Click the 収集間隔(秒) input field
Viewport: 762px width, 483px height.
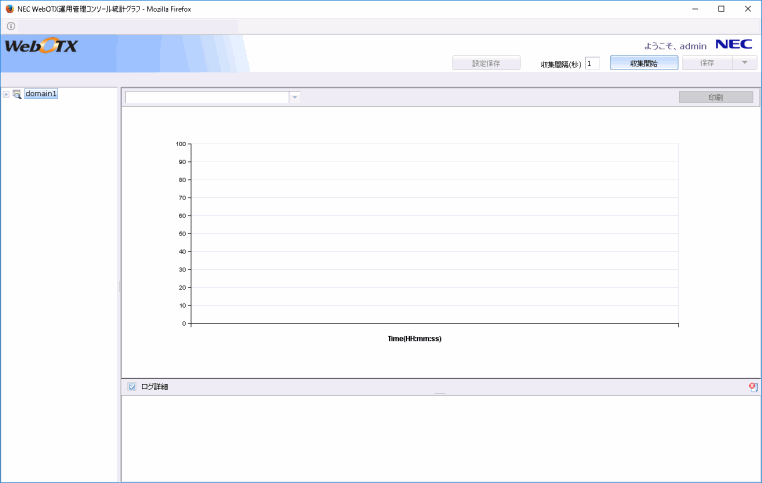(x=592, y=63)
